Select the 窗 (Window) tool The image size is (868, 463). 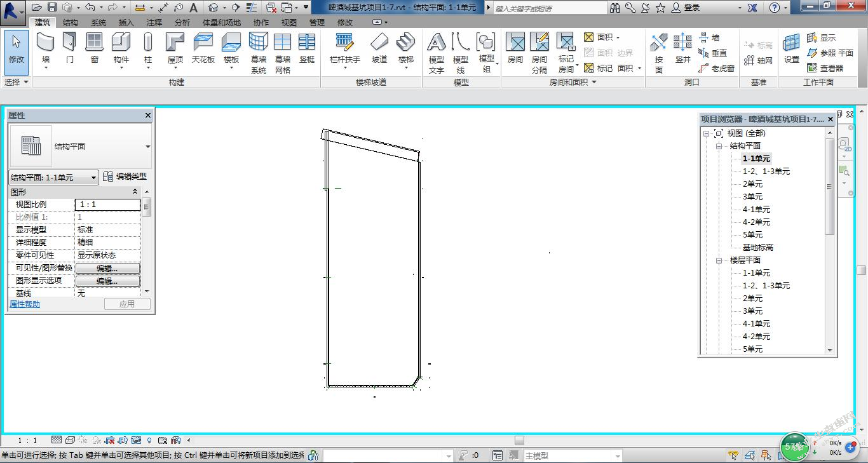pyautogui.click(x=94, y=50)
